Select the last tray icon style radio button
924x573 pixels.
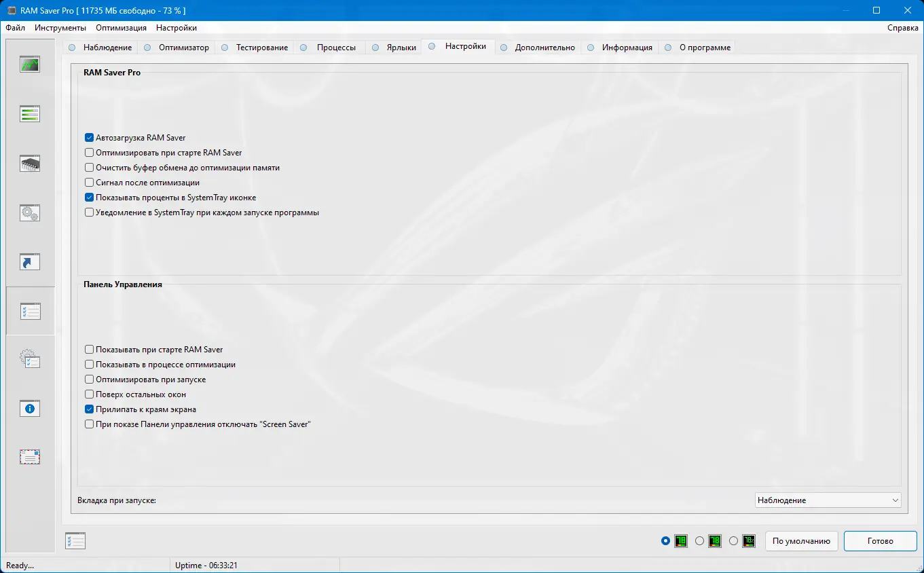(733, 541)
